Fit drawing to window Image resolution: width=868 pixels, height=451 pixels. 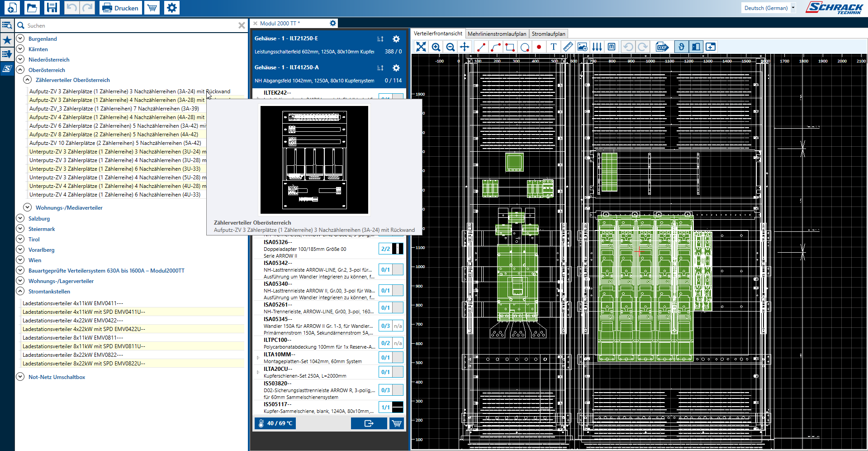(x=421, y=47)
